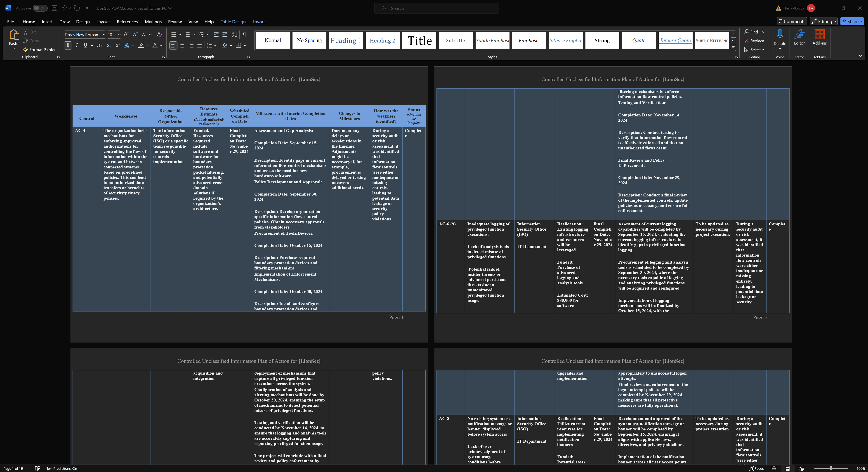Open the Editor pane icon
Image resolution: width=868 pixels, height=472 pixels.
[799, 35]
